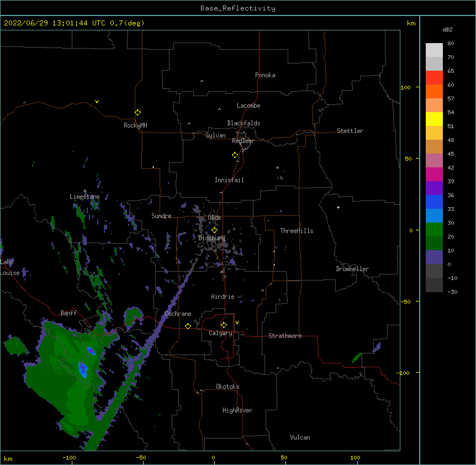Click the Didsbury town label
This screenshot has width=476, height=465.
(211, 238)
